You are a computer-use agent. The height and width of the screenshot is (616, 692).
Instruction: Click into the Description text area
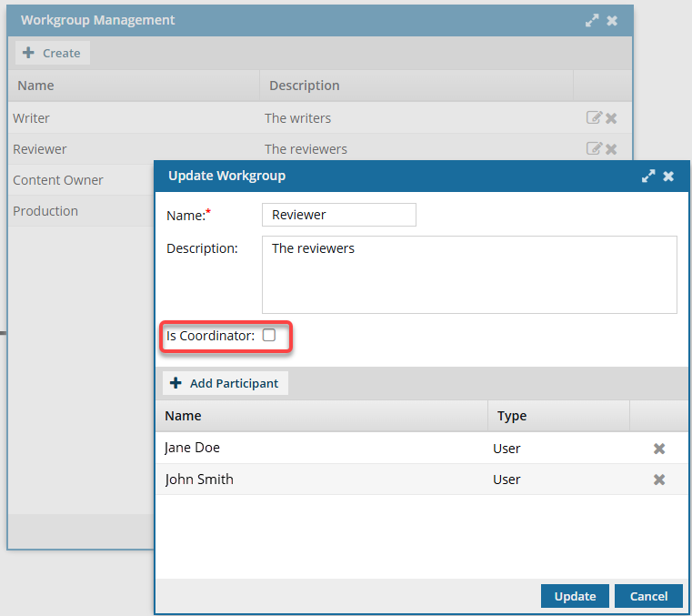[x=468, y=275]
